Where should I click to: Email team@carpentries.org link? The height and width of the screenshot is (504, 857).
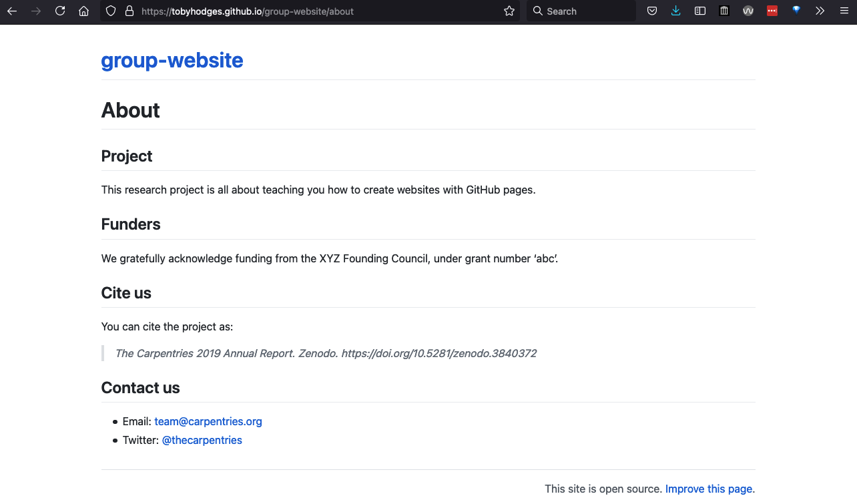point(208,421)
